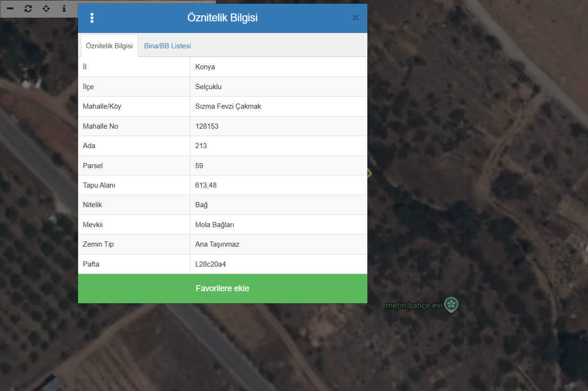Click the Öznitelik Bilgisi dialog title

pos(222,18)
